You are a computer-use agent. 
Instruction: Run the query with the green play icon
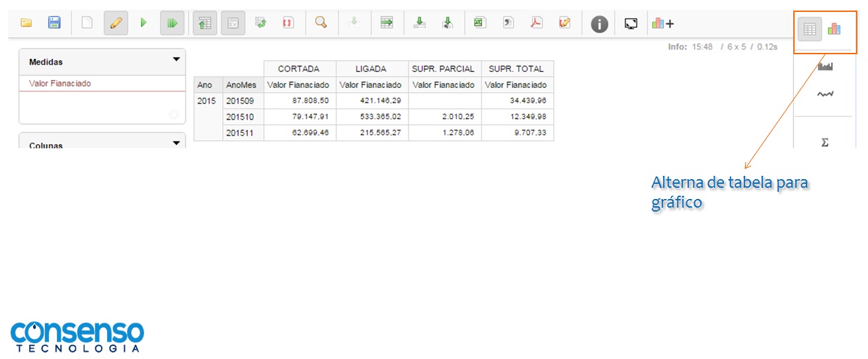click(143, 23)
